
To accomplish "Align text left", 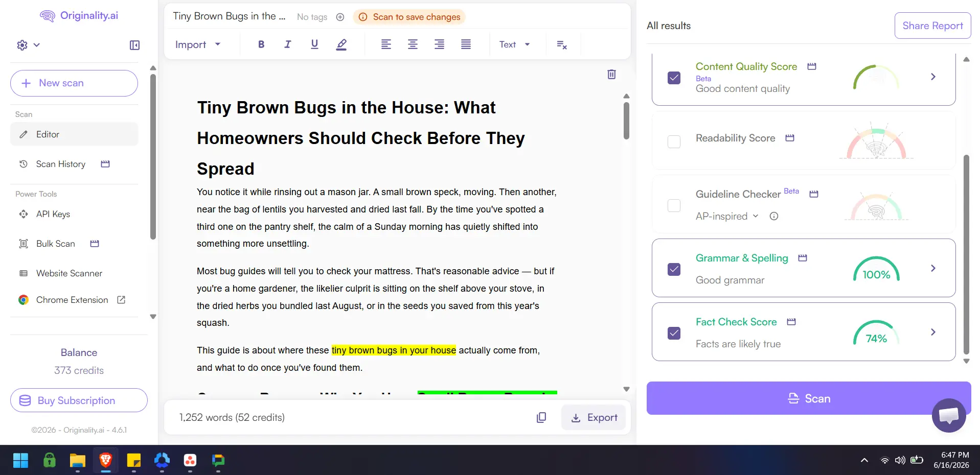I will coord(386,44).
